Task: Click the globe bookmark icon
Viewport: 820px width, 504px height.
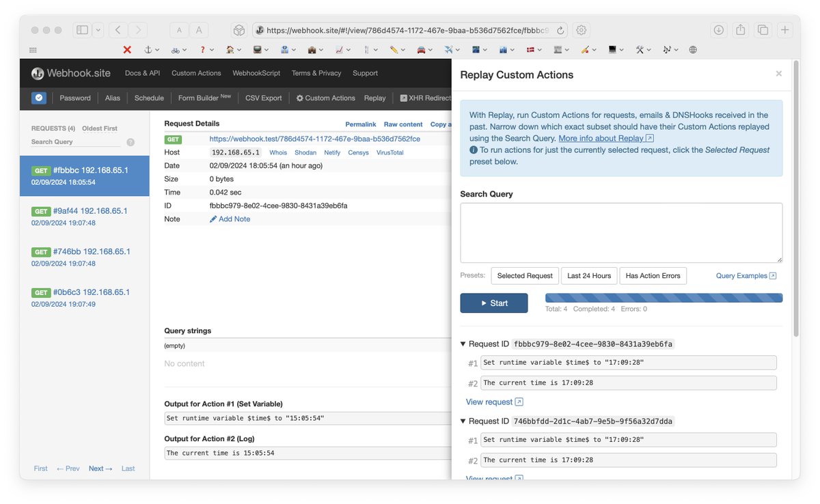Action: [x=693, y=50]
